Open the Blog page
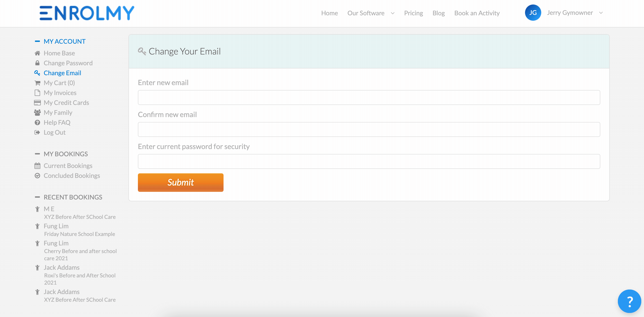The width and height of the screenshot is (644, 317). coord(438,13)
